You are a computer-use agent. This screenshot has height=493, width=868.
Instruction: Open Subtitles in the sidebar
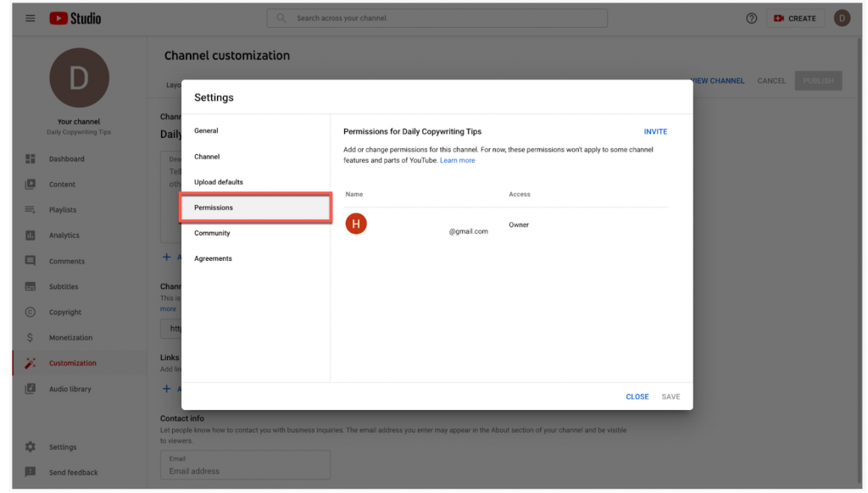pyautogui.click(x=64, y=286)
